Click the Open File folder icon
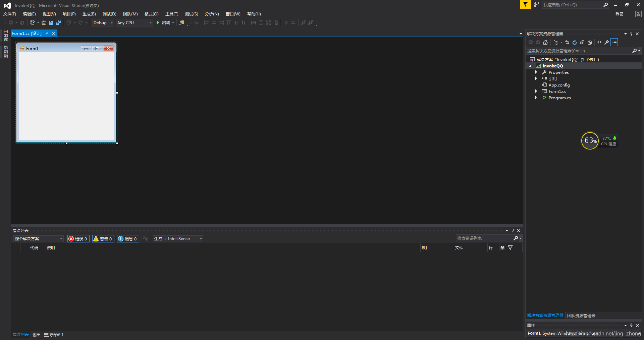This screenshot has width=644, height=340. (44, 23)
